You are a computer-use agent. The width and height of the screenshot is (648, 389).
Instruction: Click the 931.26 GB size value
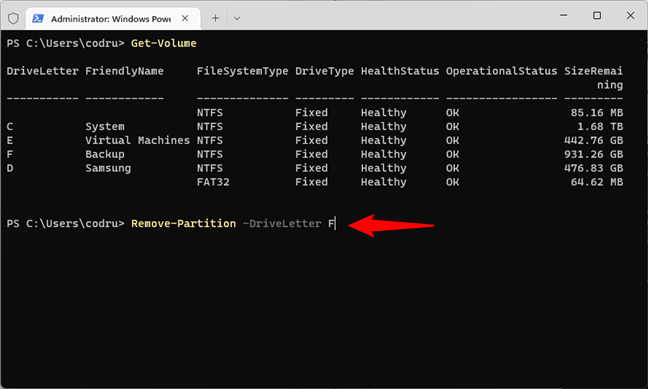[593, 154]
